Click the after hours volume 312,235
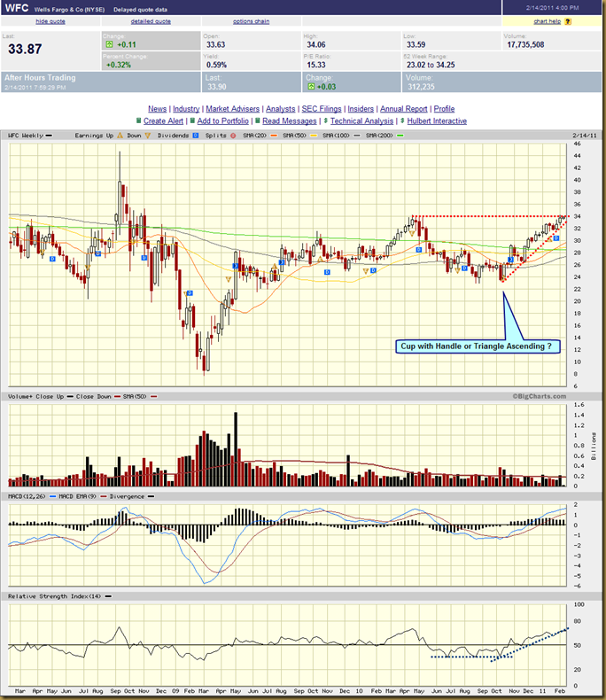 tap(421, 87)
